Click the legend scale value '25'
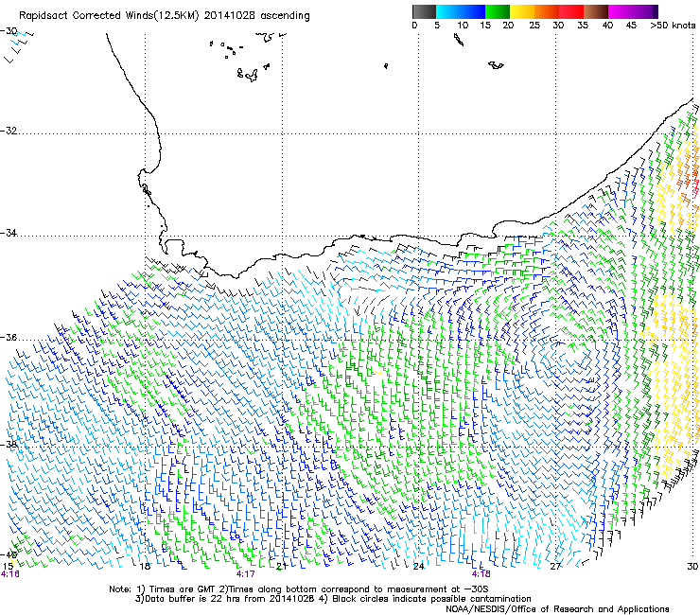Image resolution: width=700 pixels, height=615 pixels. [x=534, y=25]
